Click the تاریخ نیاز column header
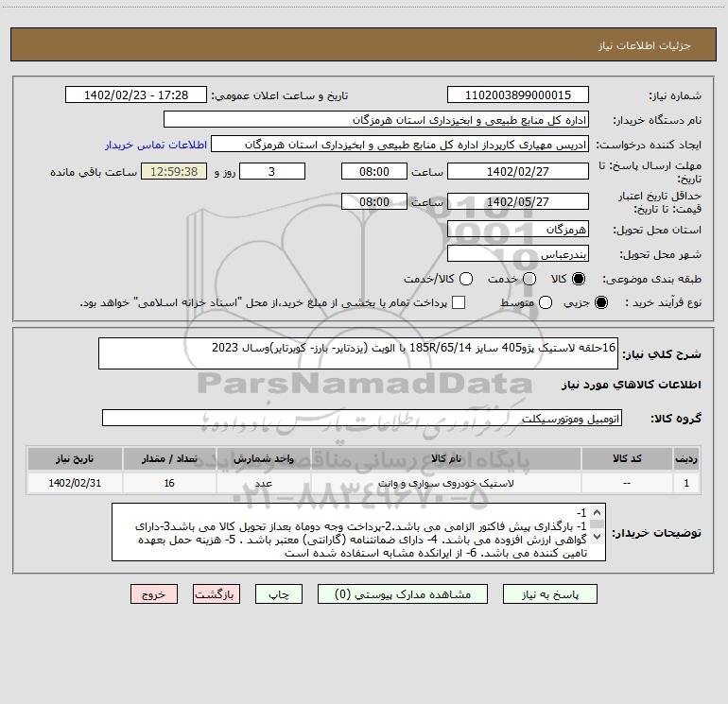Viewport: 728px width, 704px height. coord(75,458)
